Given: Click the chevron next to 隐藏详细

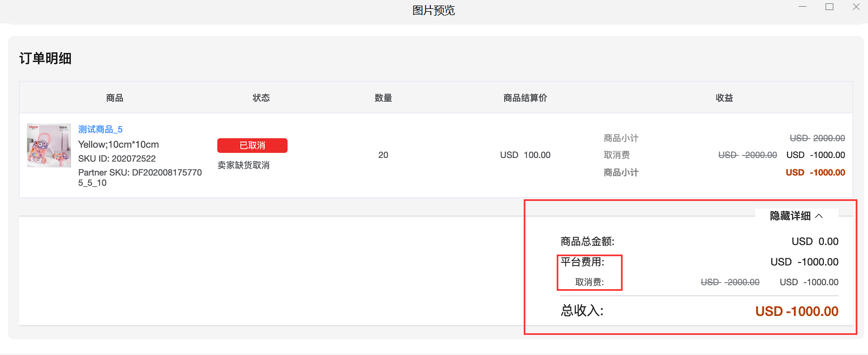Looking at the screenshot, I should coord(819,216).
